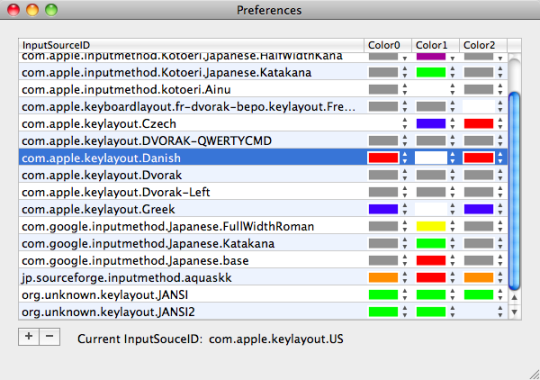The height and width of the screenshot is (380, 540).
Task: Click the scrollbar up arrow
Action: pos(514,297)
